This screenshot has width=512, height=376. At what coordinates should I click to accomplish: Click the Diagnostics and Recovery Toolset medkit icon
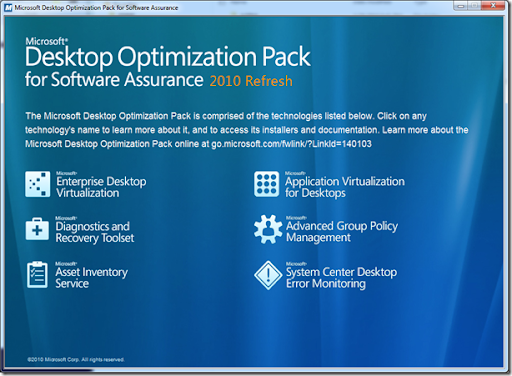pos(37,229)
